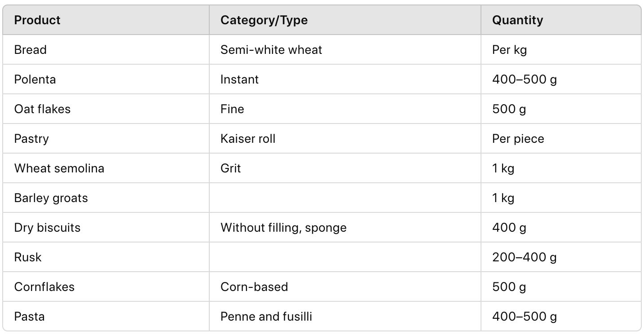Click the Product column header
644x335 pixels.
[37, 20]
